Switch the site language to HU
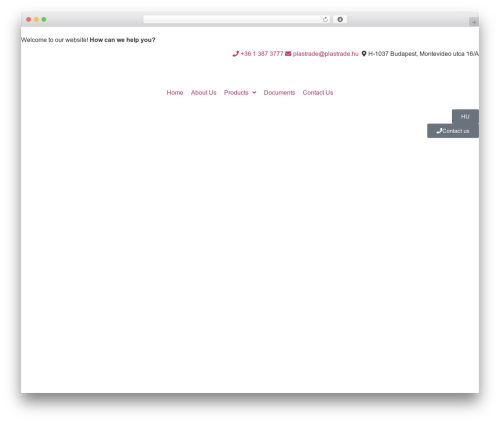The height and width of the screenshot is (423, 500). pos(465,117)
